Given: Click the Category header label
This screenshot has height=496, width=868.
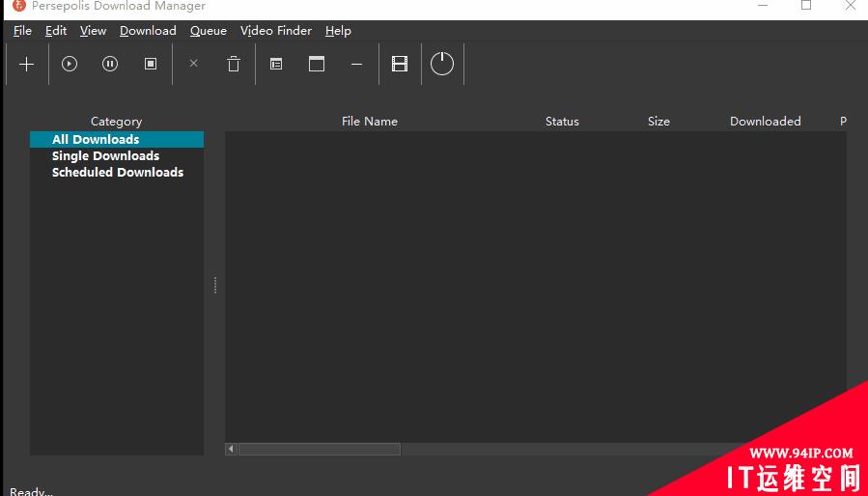Looking at the screenshot, I should [x=116, y=122].
